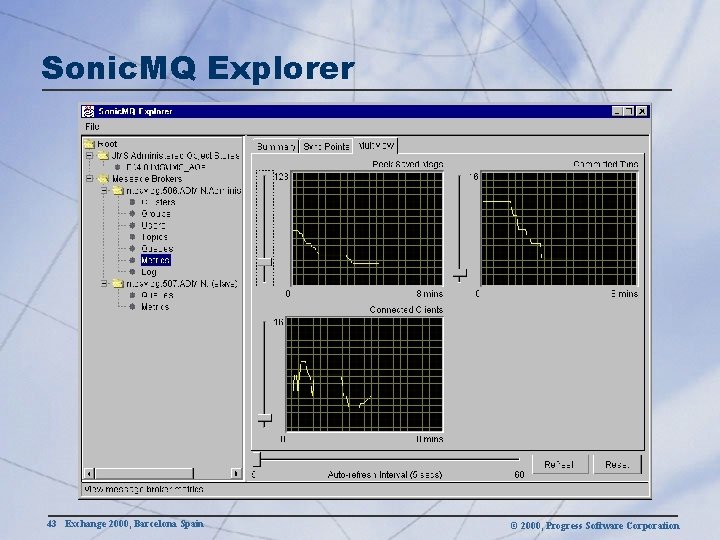The height and width of the screenshot is (540, 720).
Task: Select Queues under broker 506
Action: click(x=157, y=248)
